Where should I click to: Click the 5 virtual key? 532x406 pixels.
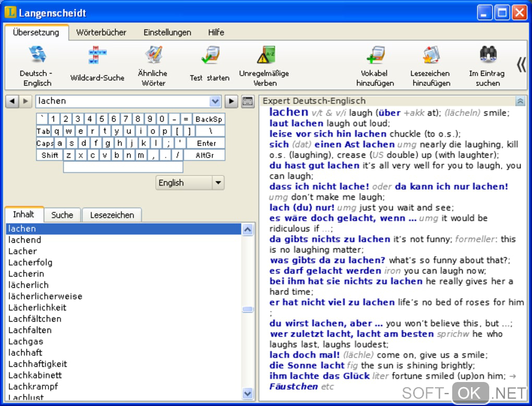[x=102, y=119]
